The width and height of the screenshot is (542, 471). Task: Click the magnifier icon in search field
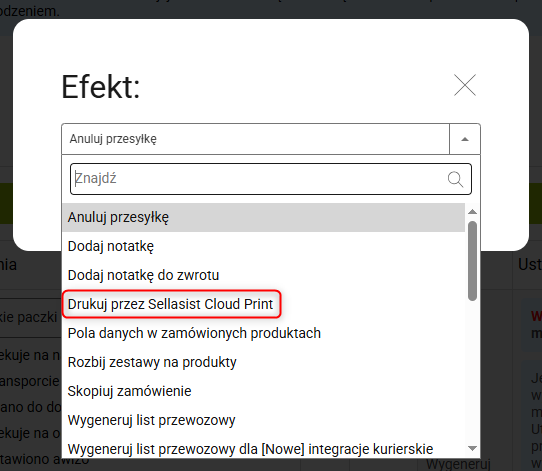point(455,179)
